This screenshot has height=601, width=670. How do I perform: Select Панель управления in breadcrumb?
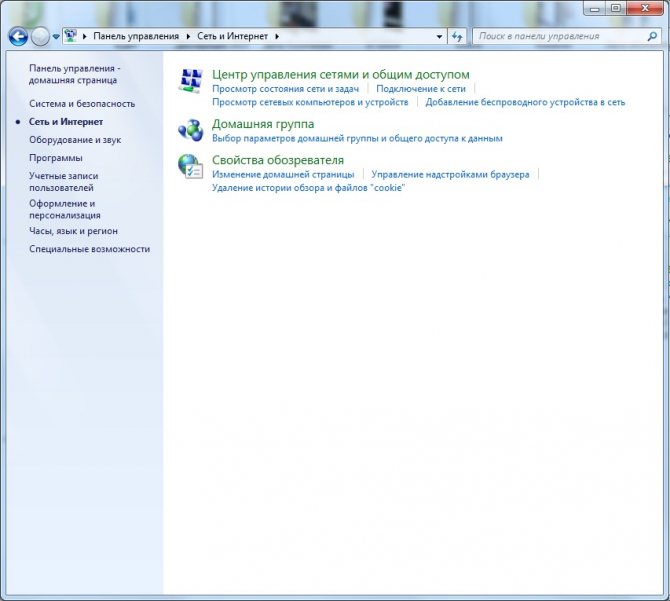click(x=136, y=36)
